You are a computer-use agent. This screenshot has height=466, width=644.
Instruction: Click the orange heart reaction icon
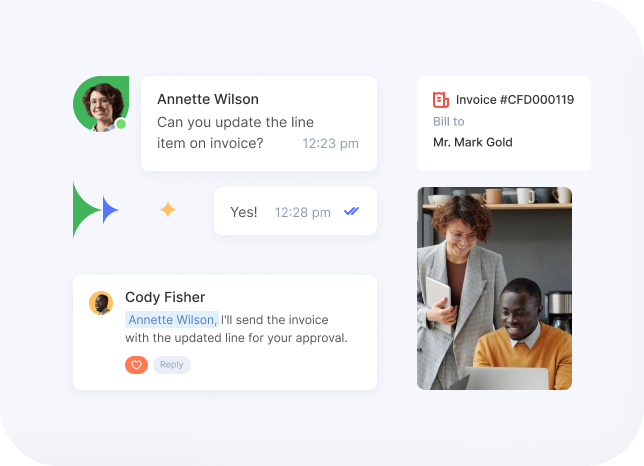(x=136, y=365)
